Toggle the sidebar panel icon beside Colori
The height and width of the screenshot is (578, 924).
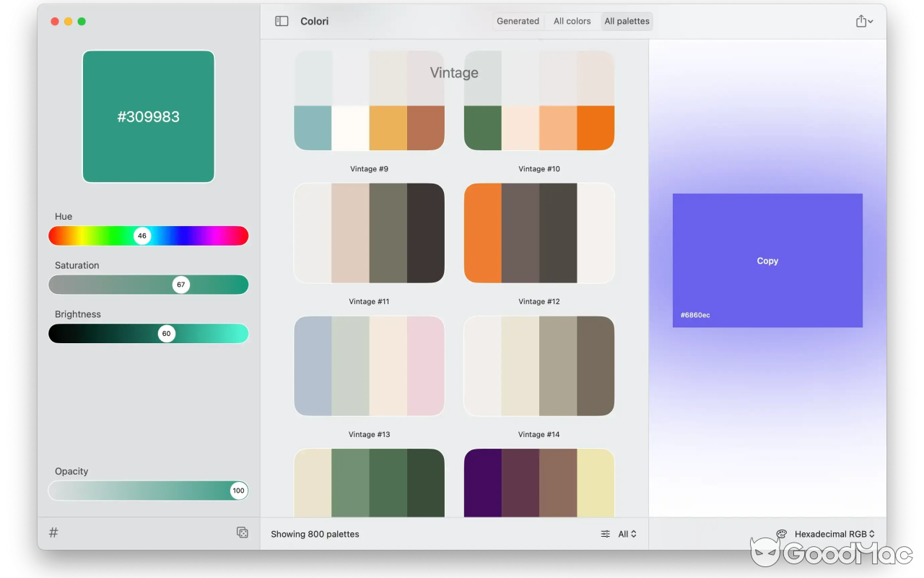[x=281, y=21]
